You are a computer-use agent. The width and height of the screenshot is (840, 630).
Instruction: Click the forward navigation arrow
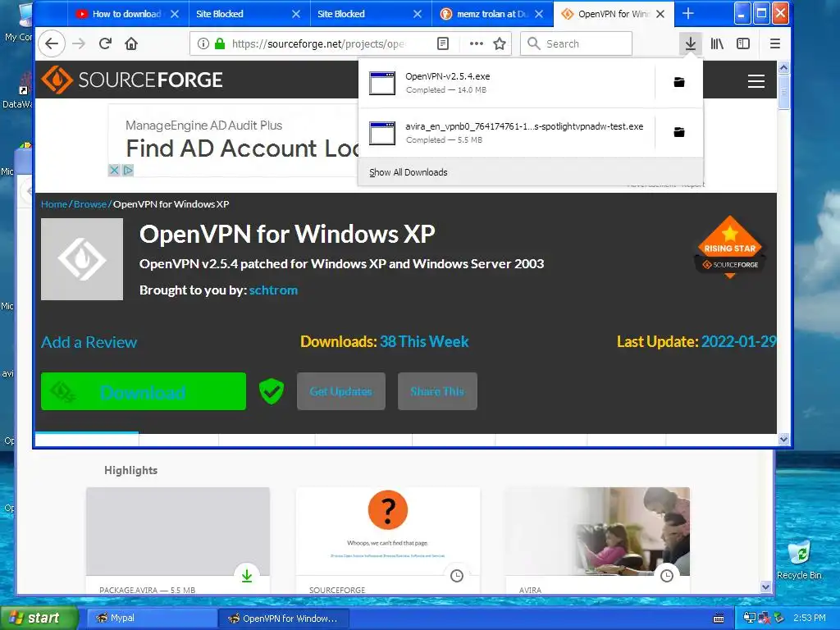pyautogui.click(x=79, y=44)
